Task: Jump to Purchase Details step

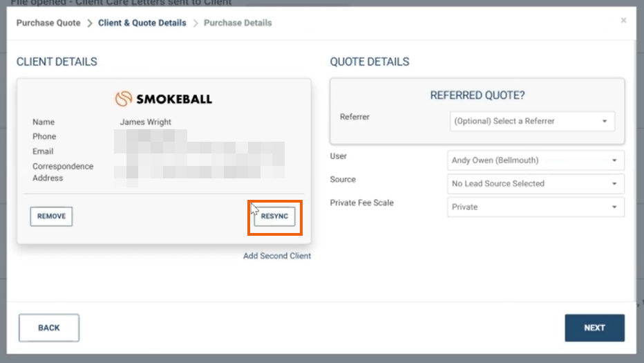Action: [238, 23]
